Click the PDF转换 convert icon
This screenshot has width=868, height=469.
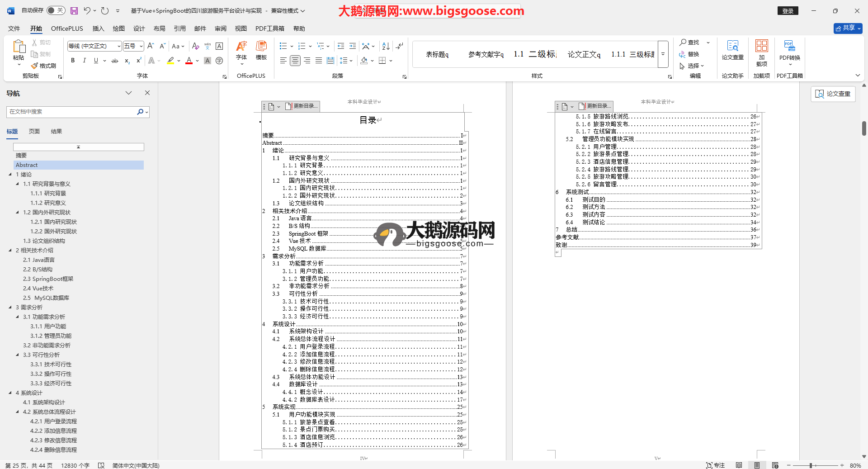click(x=789, y=50)
